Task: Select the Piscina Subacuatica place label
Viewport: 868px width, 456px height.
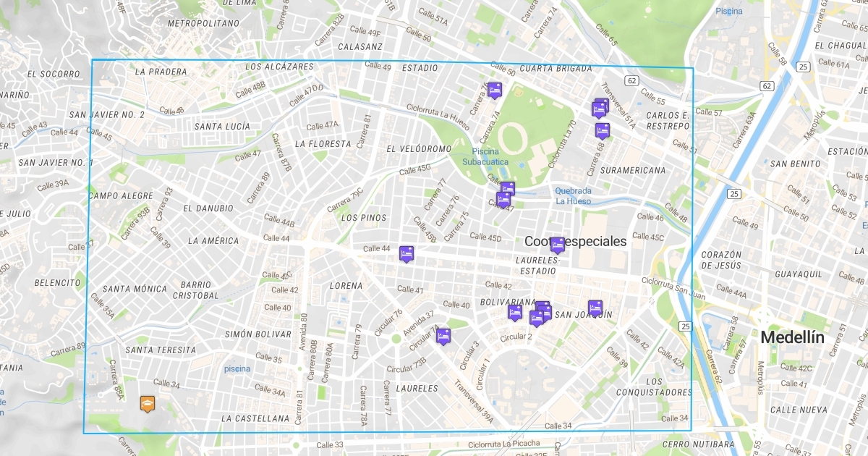Action: tap(486, 156)
